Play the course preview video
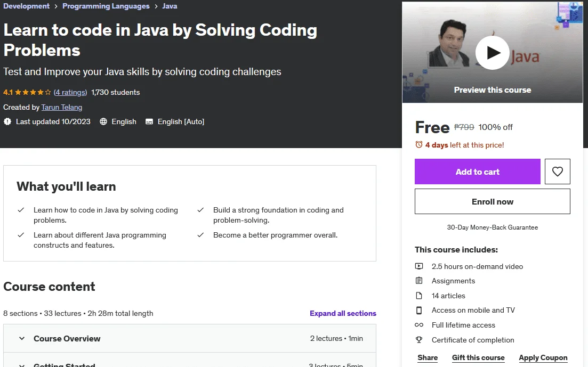This screenshot has width=588, height=367. click(x=492, y=53)
